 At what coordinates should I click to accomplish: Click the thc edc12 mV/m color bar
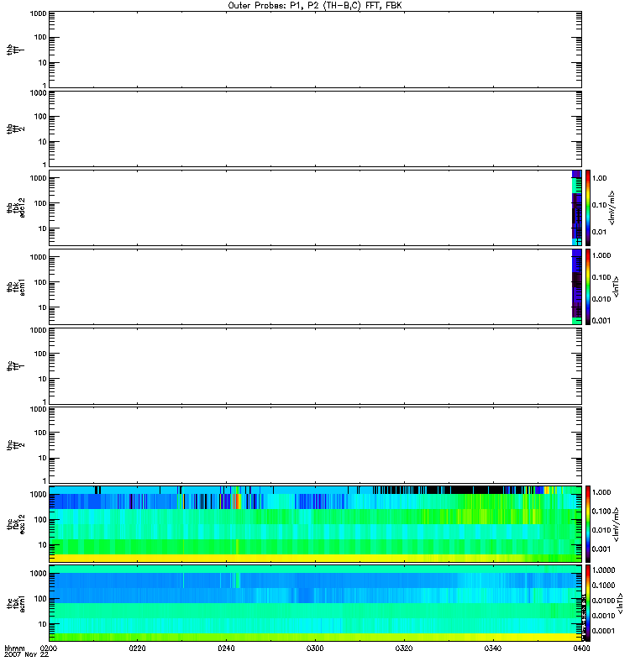pos(589,523)
